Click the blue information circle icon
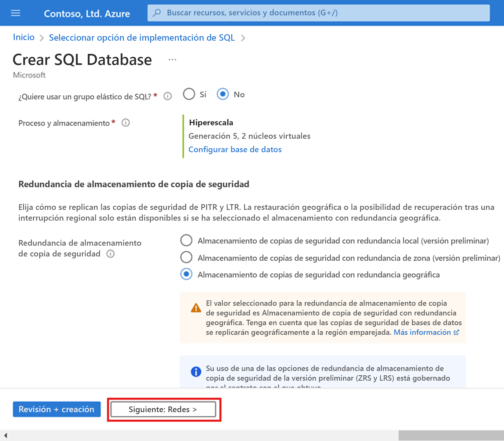This screenshot has width=504, height=441. coord(196,372)
